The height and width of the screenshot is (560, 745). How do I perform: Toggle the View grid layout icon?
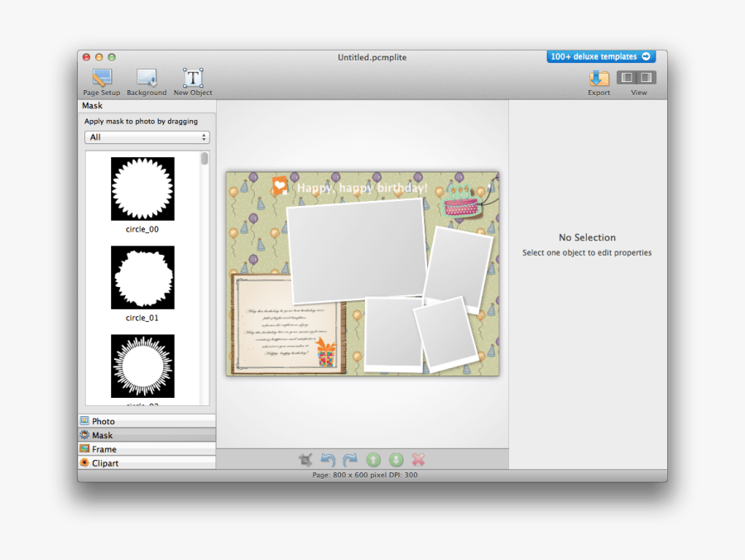626,78
